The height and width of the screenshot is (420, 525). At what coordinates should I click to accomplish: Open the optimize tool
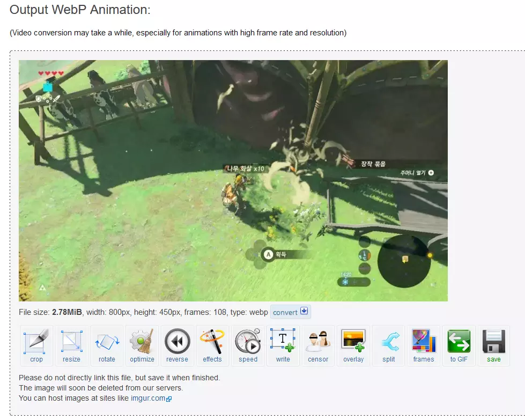(142, 345)
